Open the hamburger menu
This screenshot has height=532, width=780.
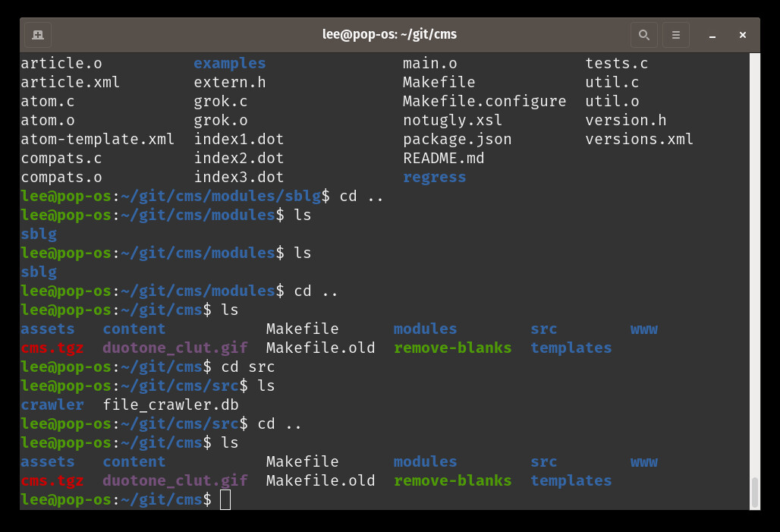pyautogui.click(x=675, y=35)
